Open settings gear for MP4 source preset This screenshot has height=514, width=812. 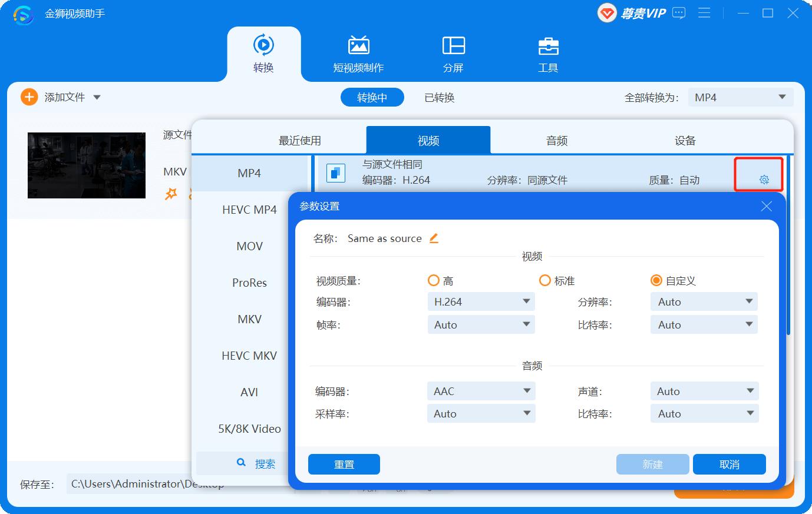pos(764,180)
